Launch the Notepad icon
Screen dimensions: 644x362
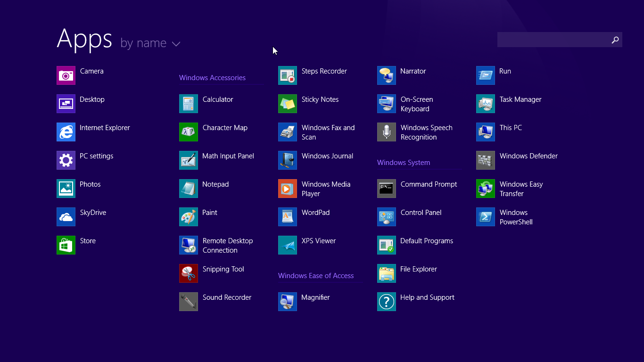click(189, 189)
